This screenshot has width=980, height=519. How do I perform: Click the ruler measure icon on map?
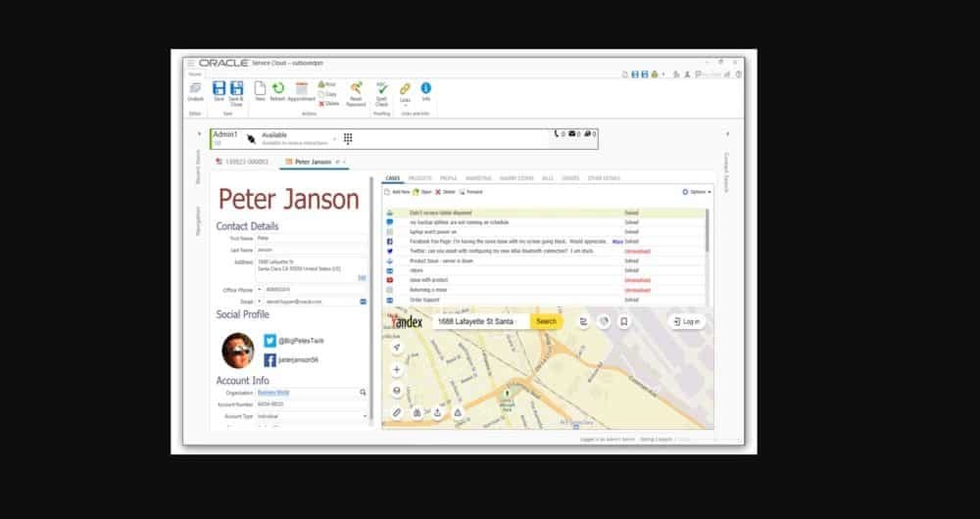point(396,412)
